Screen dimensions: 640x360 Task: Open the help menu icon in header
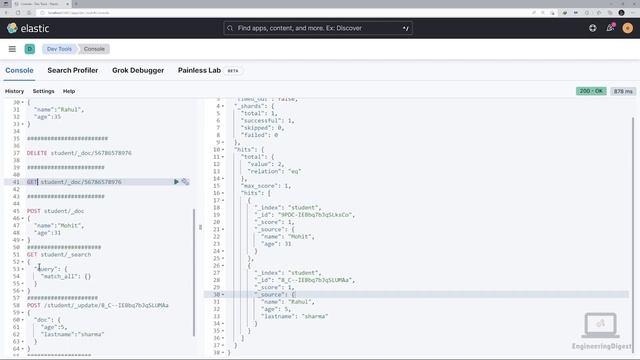point(593,28)
